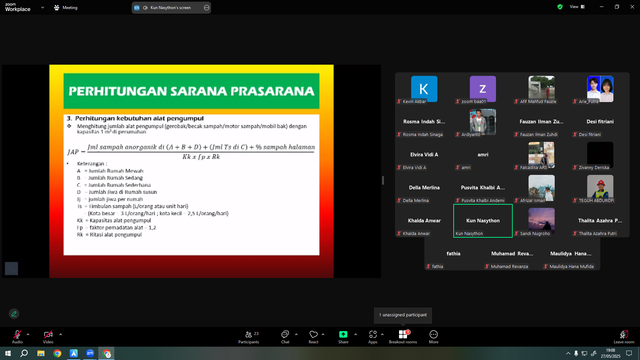
Task: Select Khalda Anwar's participant tile
Action: point(424,221)
